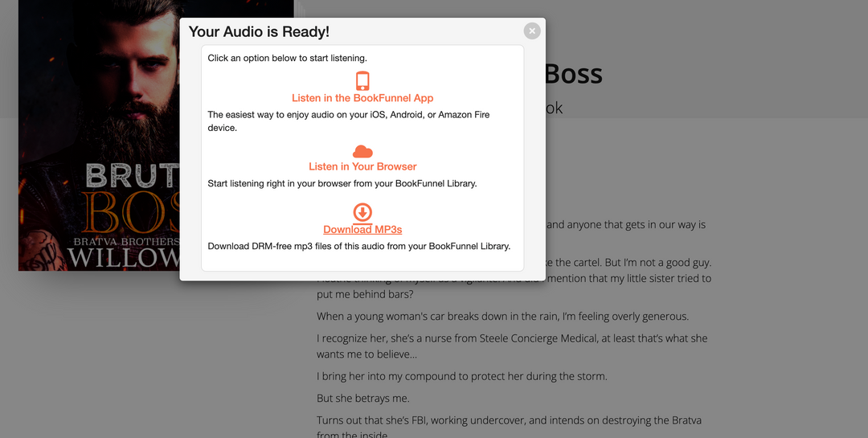Click the cloud icon for browser listening
Screen dimensions: 868x438
coord(362,151)
